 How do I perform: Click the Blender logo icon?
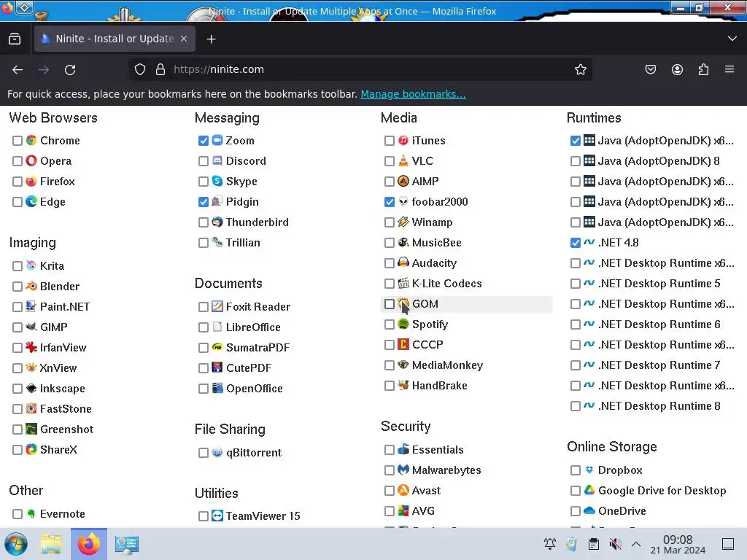click(31, 286)
